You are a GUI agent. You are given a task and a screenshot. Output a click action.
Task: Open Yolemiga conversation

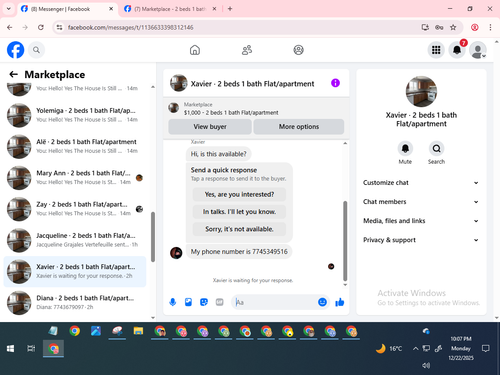coord(75,115)
